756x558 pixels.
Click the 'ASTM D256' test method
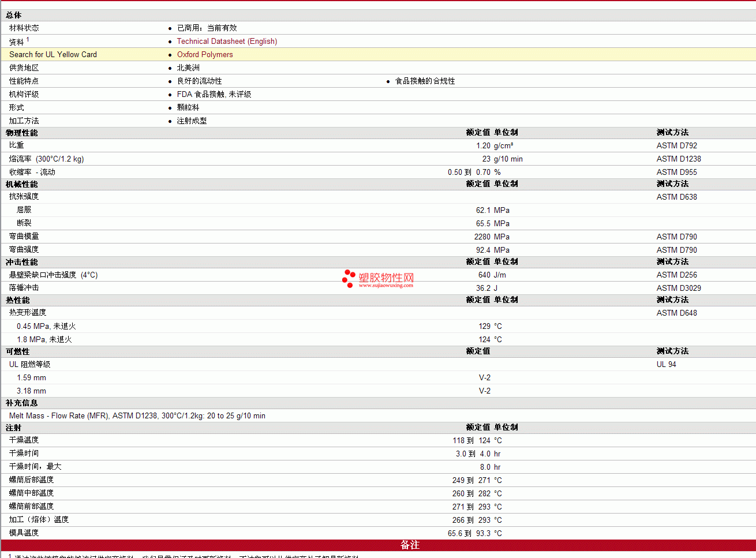[x=677, y=275]
